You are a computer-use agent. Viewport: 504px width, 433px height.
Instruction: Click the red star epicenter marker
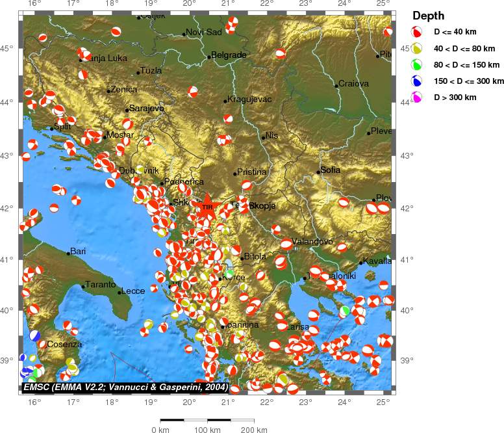click(206, 205)
